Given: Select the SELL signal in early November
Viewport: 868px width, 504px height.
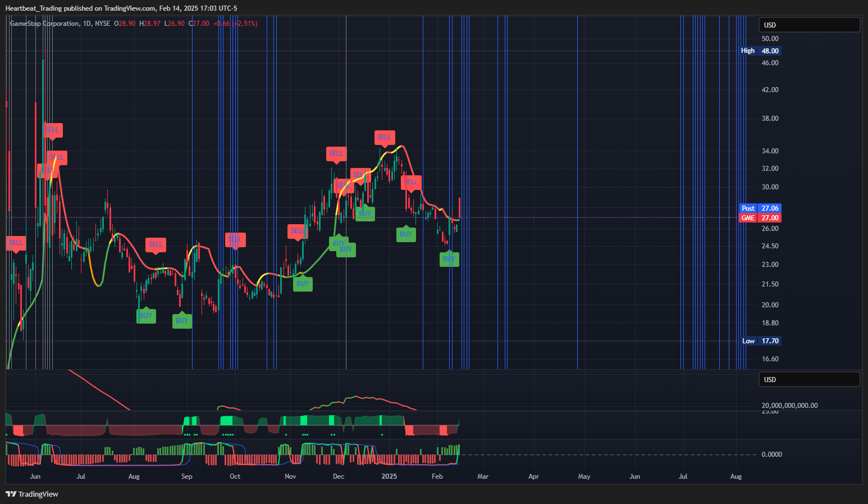Looking at the screenshot, I should pyautogui.click(x=298, y=231).
